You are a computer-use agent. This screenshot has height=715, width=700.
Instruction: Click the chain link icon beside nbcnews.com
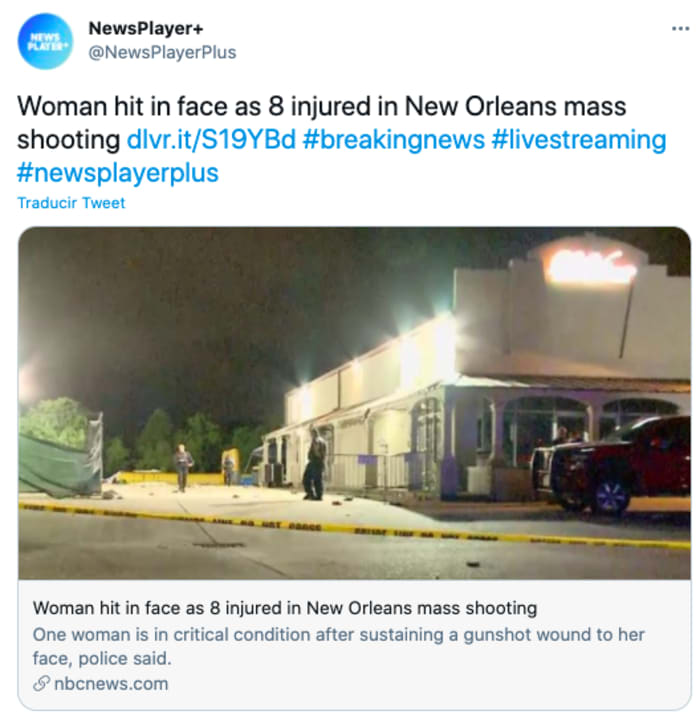(x=41, y=684)
